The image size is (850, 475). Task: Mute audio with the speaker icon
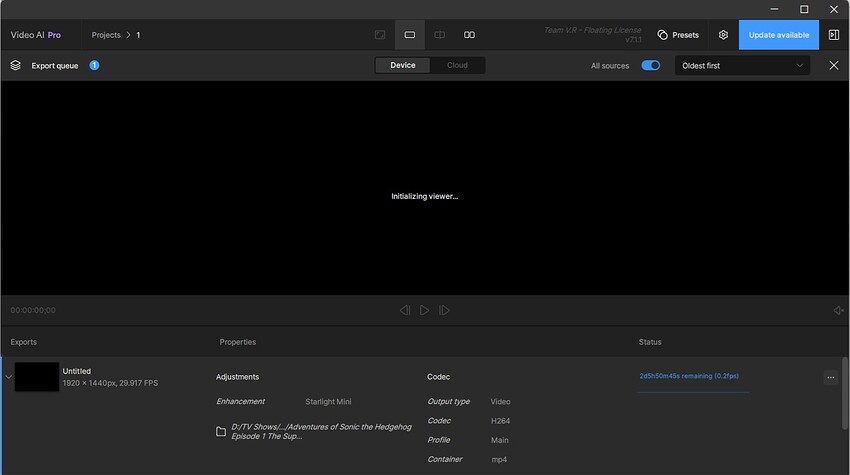pyautogui.click(x=838, y=310)
